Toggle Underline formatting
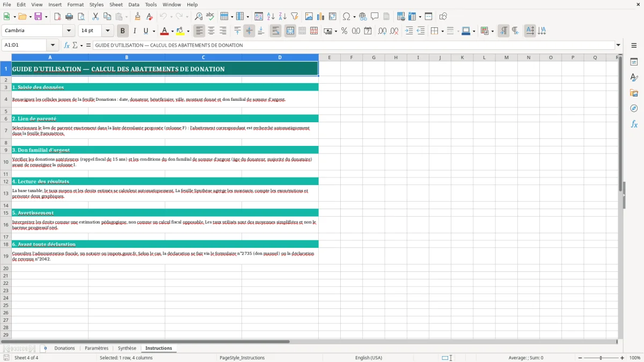This screenshot has height=362, width=644. 145,31
